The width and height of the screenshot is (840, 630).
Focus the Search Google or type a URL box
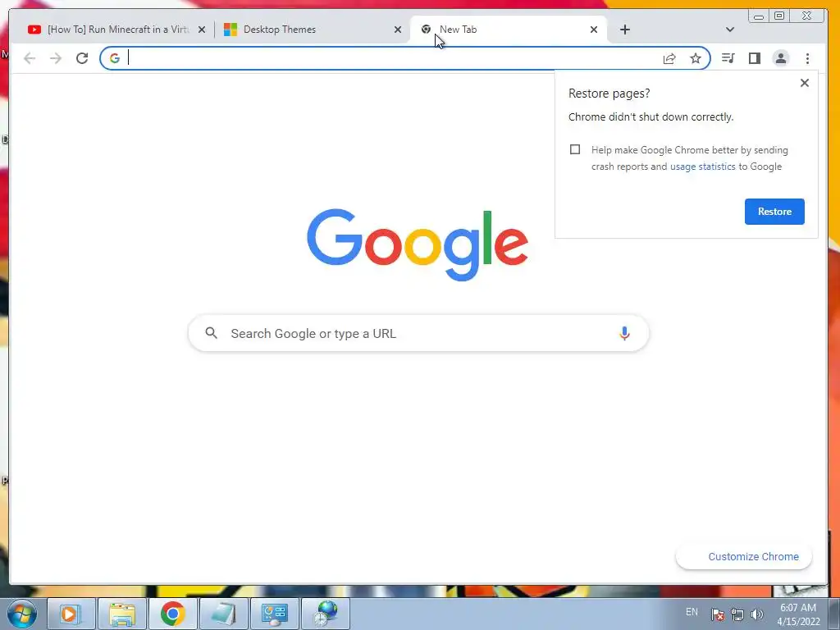click(x=418, y=333)
